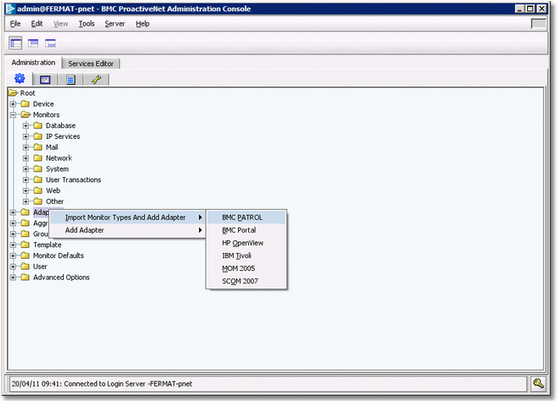Click the second layout view toolbar icon
Image resolution: width=558 pixels, height=403 pixels.
coord(33,43)
